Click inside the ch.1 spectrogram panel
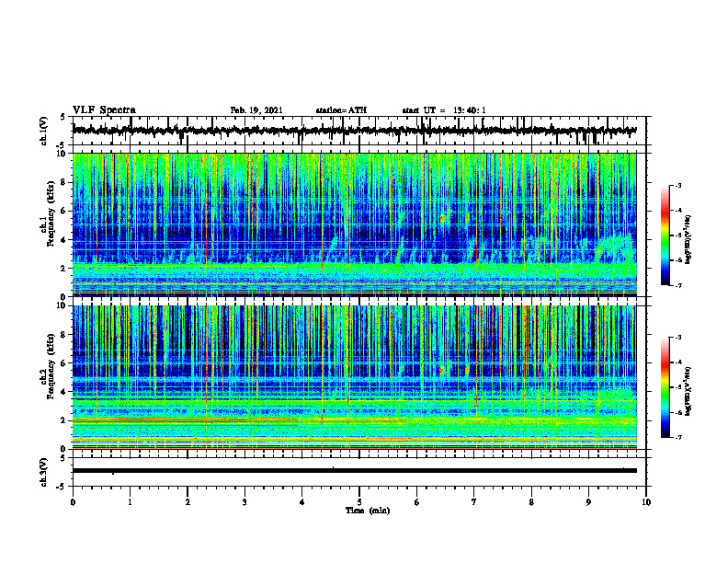Screen dimensions: 728x563 click(x=355, y=224)
